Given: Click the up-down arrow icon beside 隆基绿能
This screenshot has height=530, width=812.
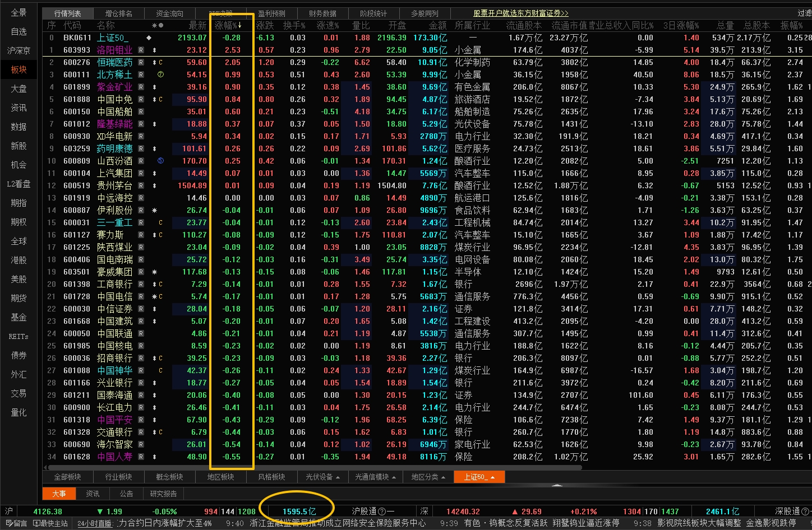Looking at the screenshot, I should coord(155,124).
